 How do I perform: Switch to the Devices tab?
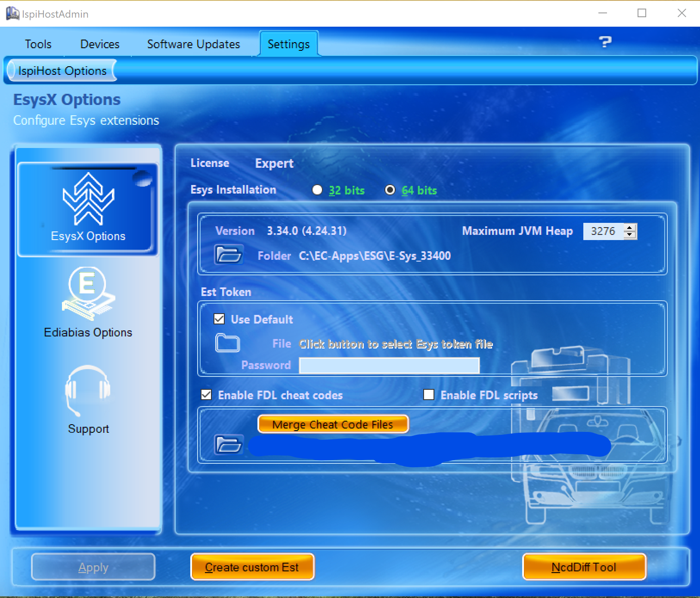click(x=100, y=44)
